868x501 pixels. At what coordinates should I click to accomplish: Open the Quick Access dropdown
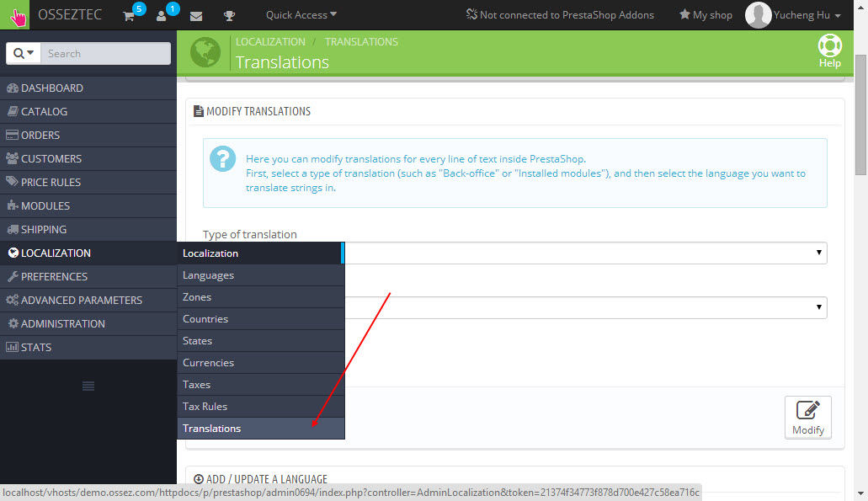(x=301, y=15)
